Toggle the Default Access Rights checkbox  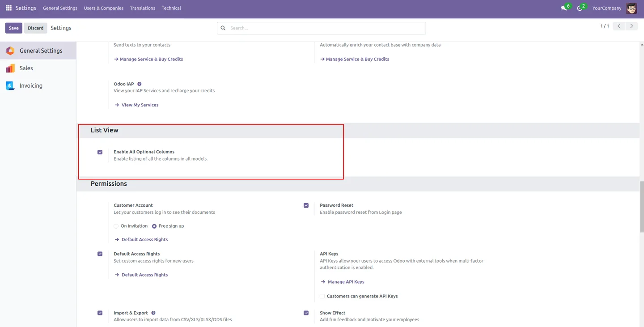(x=100, y=254)
